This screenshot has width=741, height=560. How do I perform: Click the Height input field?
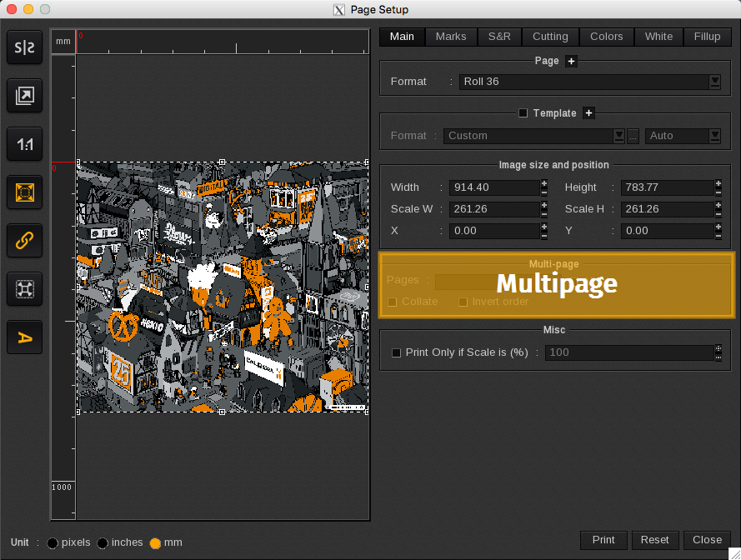(x=667, y=187)
